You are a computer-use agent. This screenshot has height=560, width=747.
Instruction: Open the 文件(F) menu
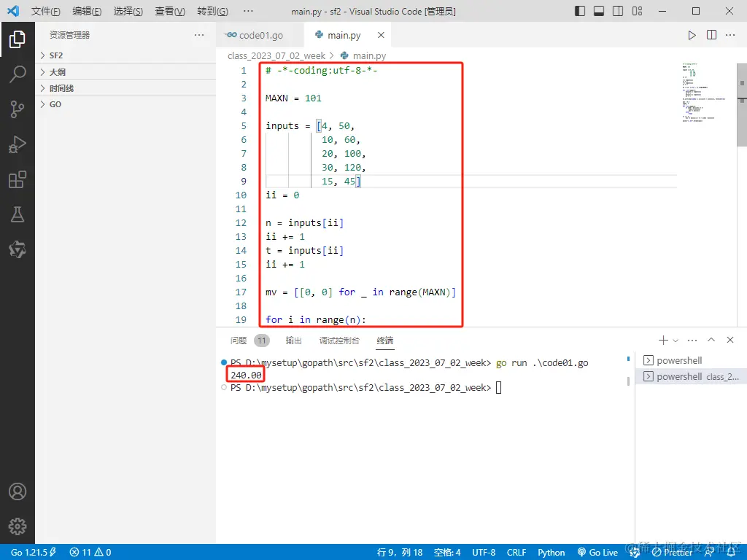click(46, 11)
